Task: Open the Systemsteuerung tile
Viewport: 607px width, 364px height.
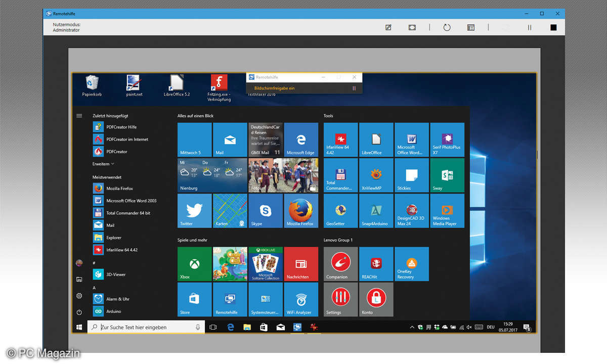Action: [266, 299]
